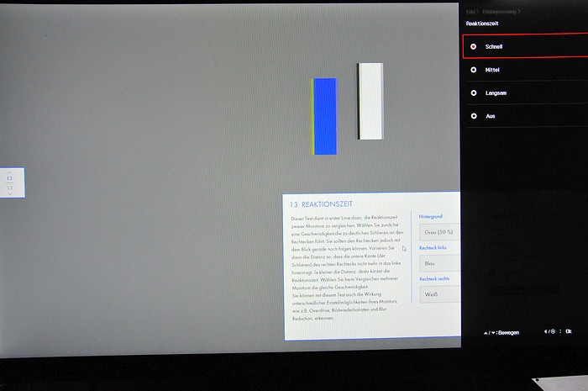Click the white moving rectangle

[370, 101]
